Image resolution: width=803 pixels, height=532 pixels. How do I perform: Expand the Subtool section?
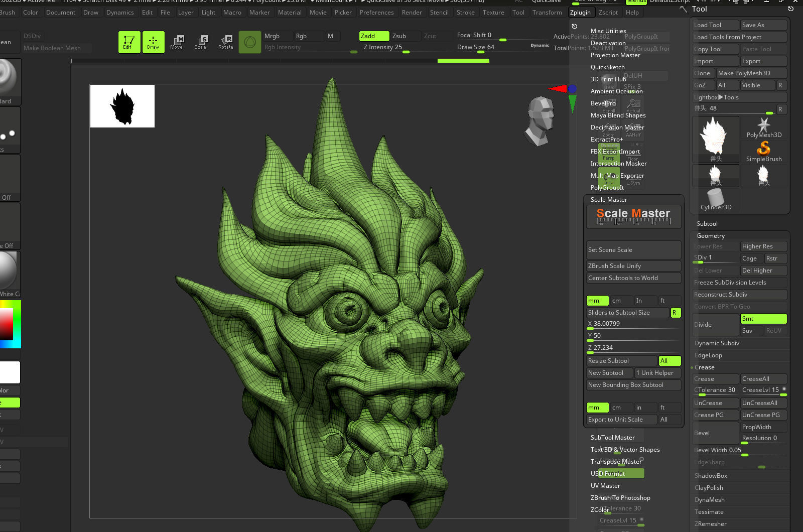pyautogui.click(x=707, y=224)
